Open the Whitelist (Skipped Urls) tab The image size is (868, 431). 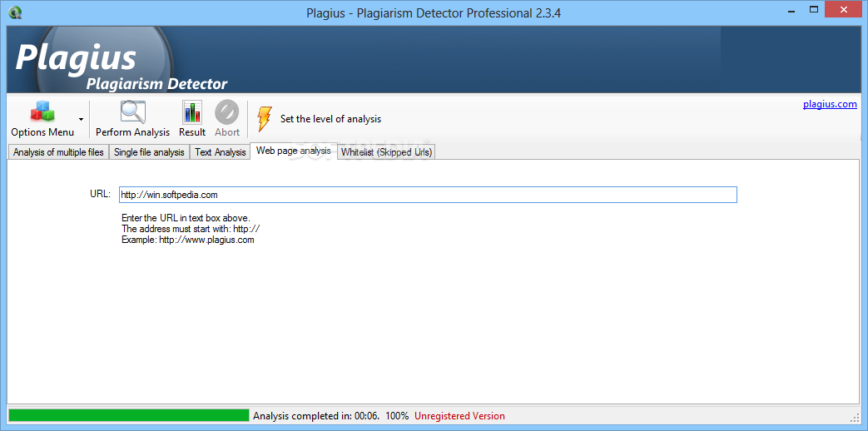[386, 152]
